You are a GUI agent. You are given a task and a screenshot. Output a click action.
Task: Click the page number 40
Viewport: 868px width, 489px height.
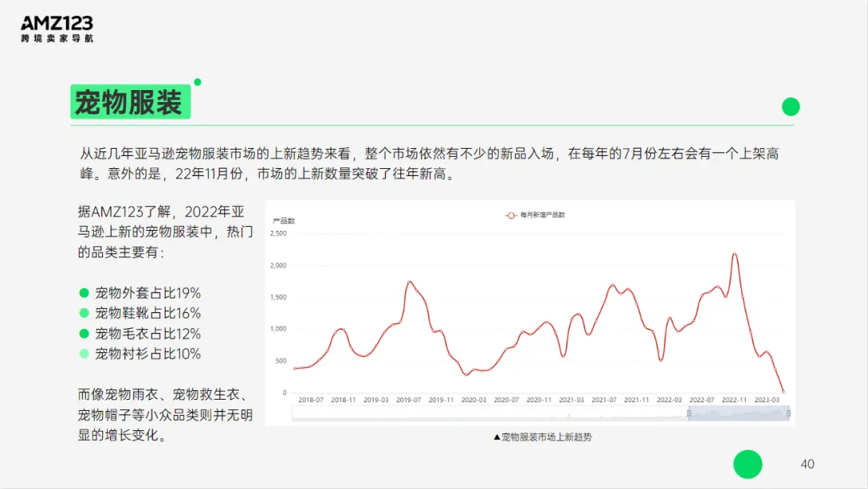pos(808,464)
